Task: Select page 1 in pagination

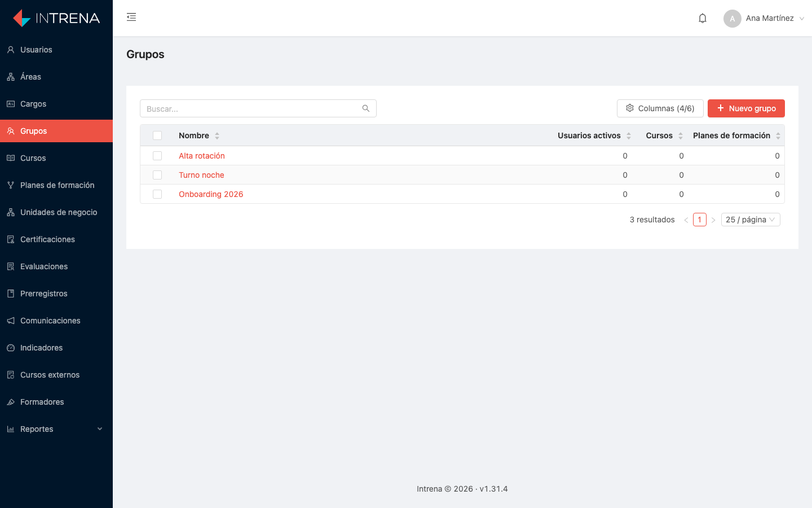Action: click(700, 220)
